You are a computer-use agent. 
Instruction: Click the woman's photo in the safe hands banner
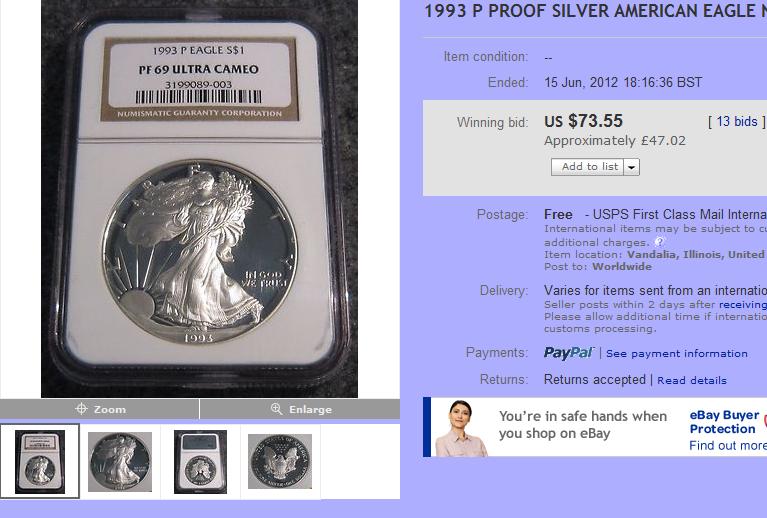pyautogui.click(x=460, y=428)
